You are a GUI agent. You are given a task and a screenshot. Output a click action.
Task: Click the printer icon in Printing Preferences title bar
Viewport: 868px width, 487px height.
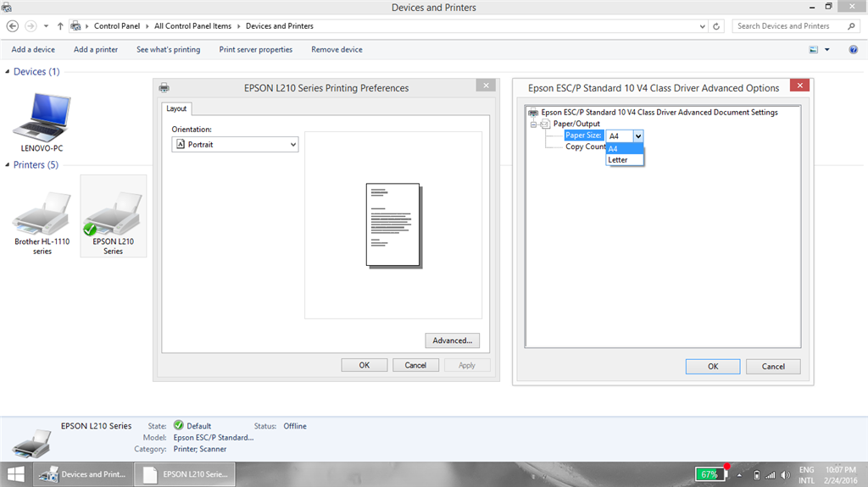point(164,87)
